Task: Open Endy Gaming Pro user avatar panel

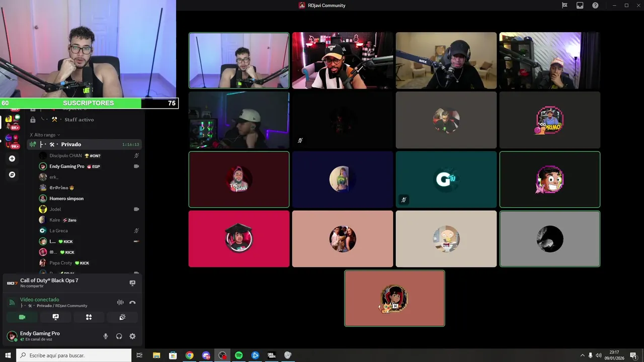Action: (x=12, y=336)
